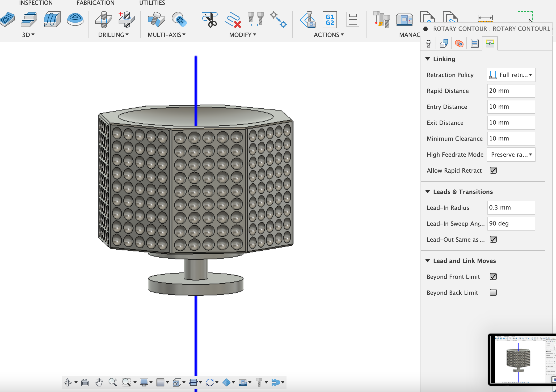Click the Pan hand icon
This screenshot has width=556, height=392.
(99, 382)
